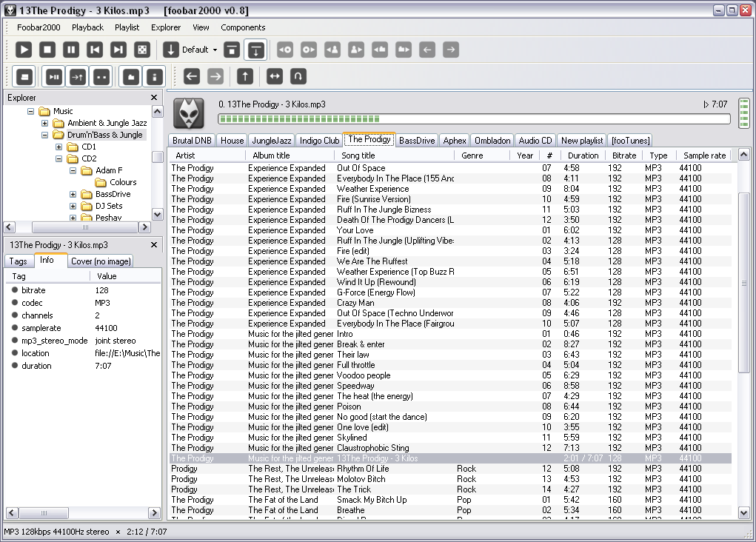Image resolution: width=756 pixels, height=542 pixels.
Task: Switch to the Indigo Club playlist tab
Action: (319, 141)
